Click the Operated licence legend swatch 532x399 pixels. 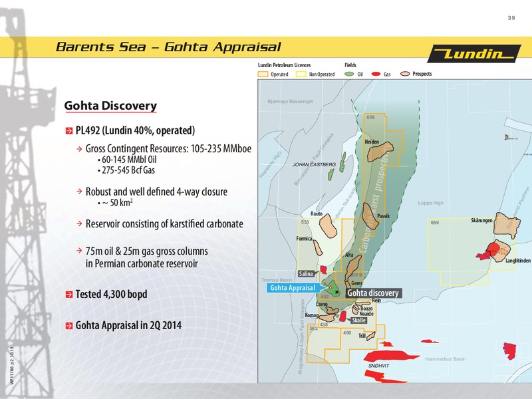coord(263,74)
